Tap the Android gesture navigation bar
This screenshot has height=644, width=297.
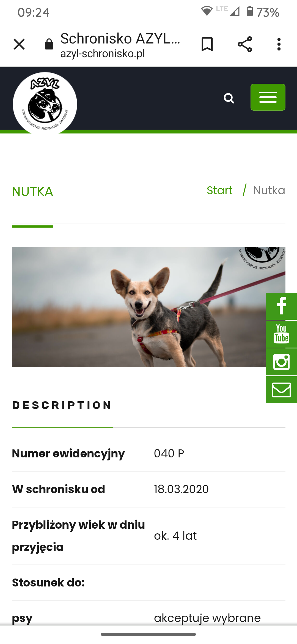coord(148,634)
